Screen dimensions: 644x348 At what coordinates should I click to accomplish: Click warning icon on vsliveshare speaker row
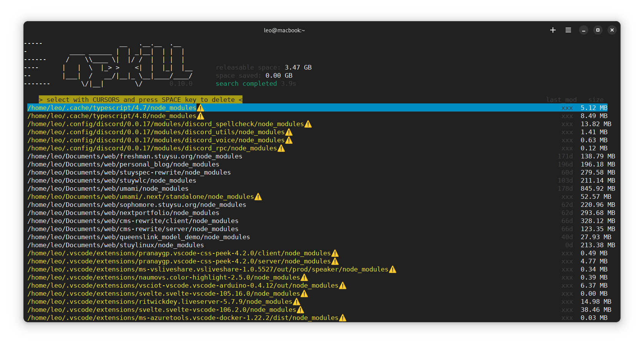(393, 270)
